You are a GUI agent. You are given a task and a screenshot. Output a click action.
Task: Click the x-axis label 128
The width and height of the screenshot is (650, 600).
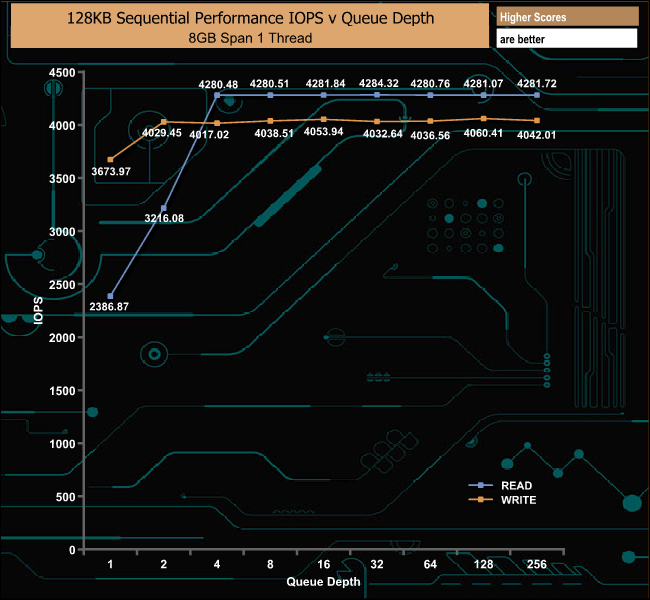(484, 564)
